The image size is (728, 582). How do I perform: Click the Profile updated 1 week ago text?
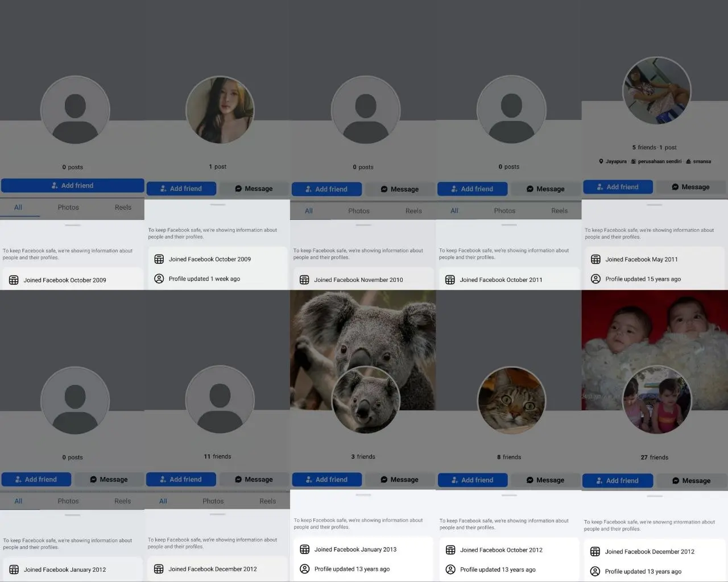coord(204,279)
